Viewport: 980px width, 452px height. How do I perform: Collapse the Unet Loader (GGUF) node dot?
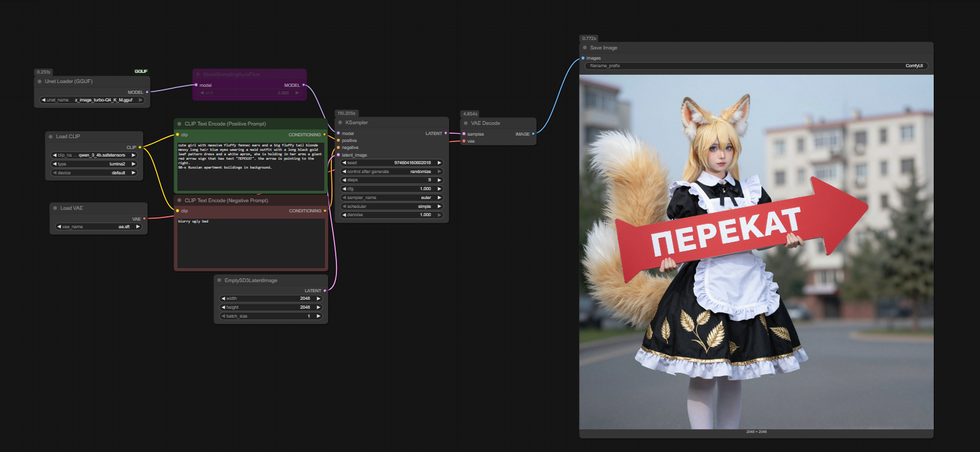pyautogui.click(x=39, y=81)
